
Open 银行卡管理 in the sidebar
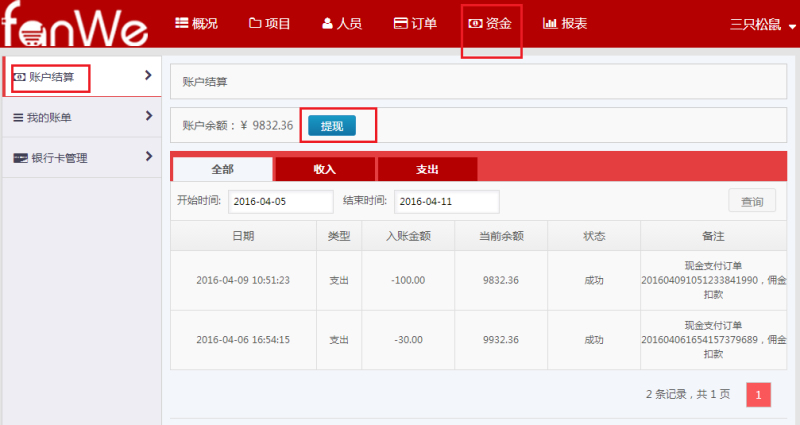[58, 157]
